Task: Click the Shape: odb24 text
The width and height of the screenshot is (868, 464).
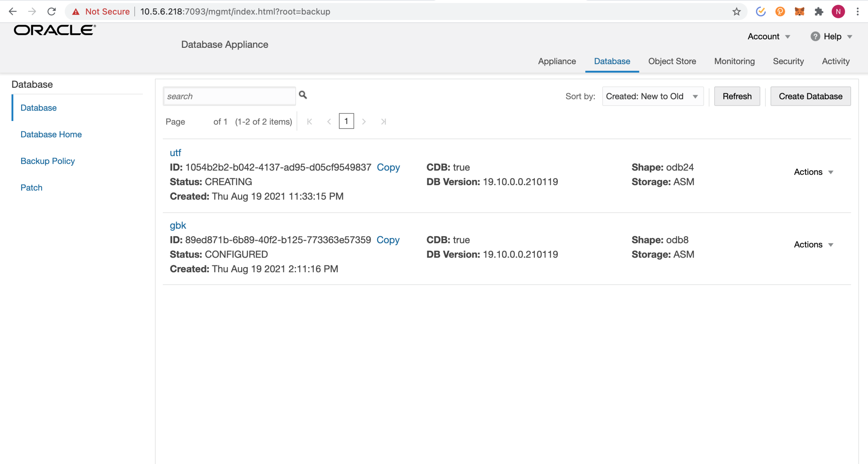Action: [x=663, y=167]
